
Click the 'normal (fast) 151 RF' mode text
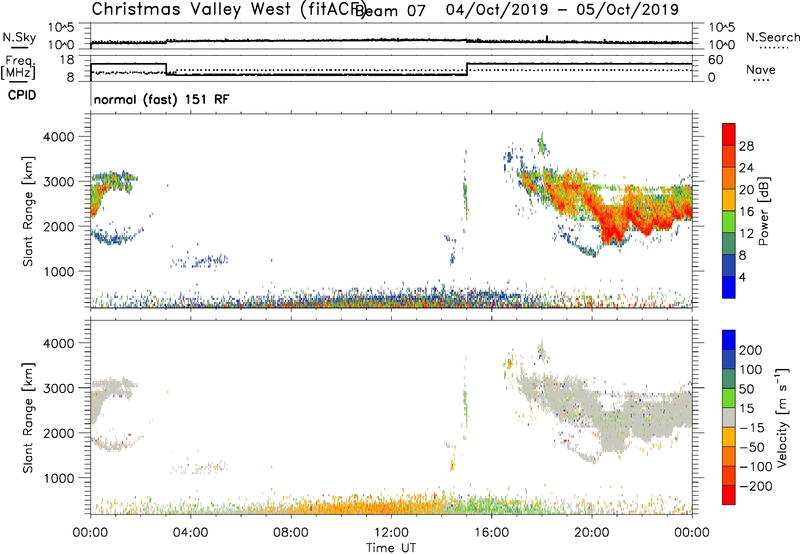point(161,99)
